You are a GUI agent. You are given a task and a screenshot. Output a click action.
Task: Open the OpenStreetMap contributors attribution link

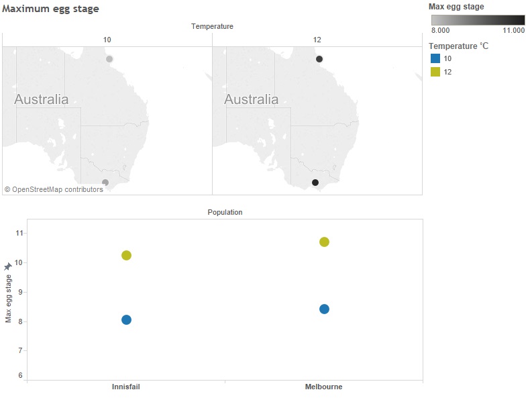[x=54, y=189]
